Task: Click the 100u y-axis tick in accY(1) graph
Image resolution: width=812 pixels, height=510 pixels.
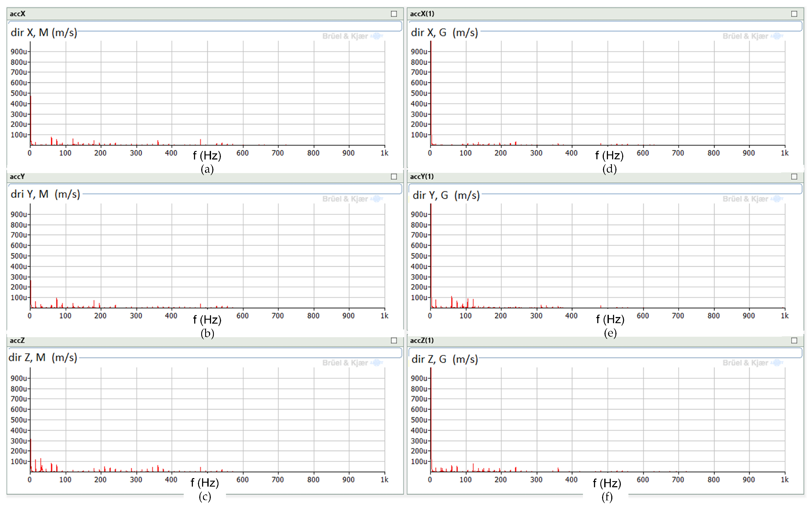Action: [419, 298]
